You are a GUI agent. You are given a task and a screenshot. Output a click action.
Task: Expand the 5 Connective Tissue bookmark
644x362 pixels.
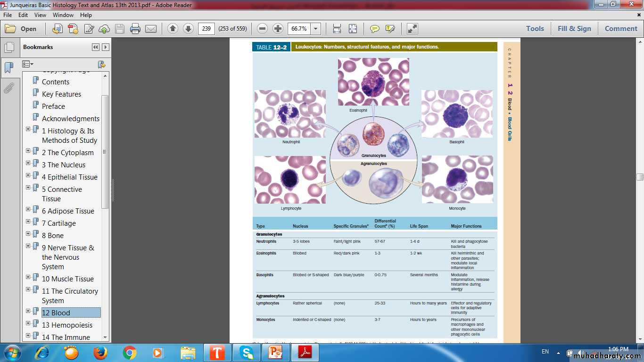[28, 188]
